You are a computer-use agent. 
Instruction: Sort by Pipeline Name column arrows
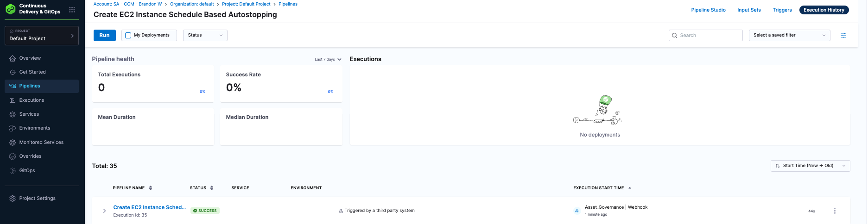point(151,188)
